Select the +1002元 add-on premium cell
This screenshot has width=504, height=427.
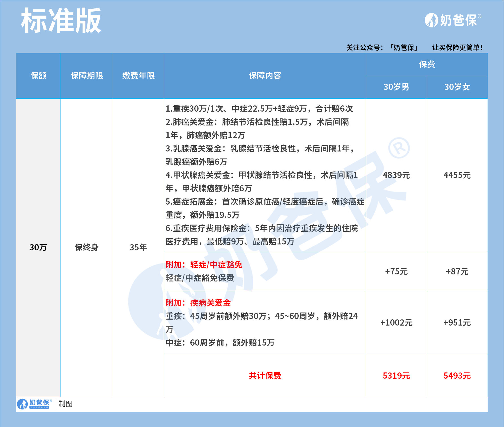pyautogui.click(x=396, y=323)
